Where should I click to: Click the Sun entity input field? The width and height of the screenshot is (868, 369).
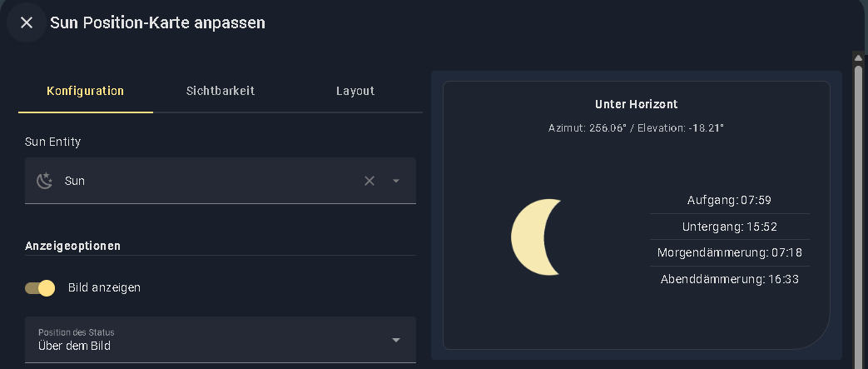[221, 181]
